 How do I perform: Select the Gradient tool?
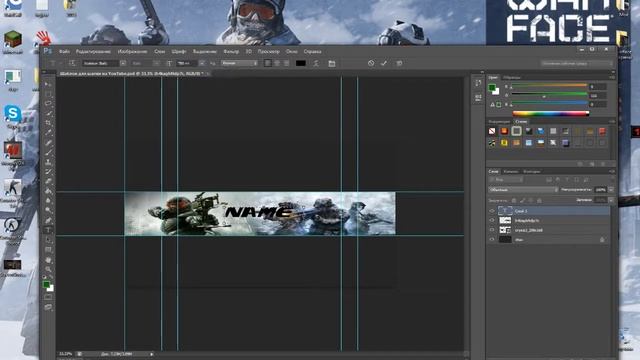coord(48,191)
